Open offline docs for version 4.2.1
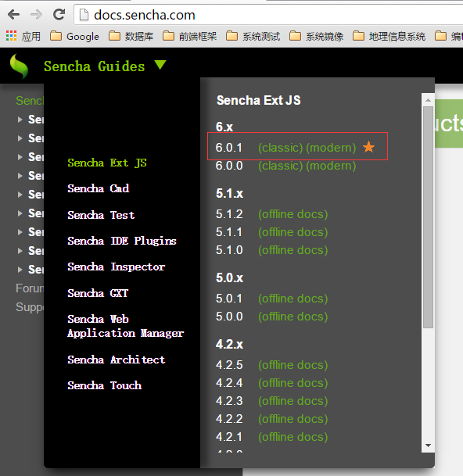 coord(293,437)
